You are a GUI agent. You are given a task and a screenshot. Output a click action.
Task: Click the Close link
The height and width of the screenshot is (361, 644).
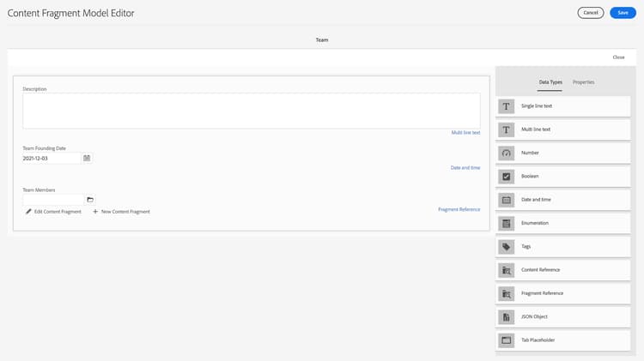pos(618,57)
